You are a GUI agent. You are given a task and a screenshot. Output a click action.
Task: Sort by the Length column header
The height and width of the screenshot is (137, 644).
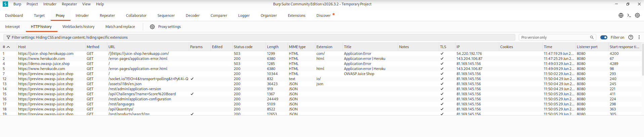pyautogui.click(x=276, y=47)
